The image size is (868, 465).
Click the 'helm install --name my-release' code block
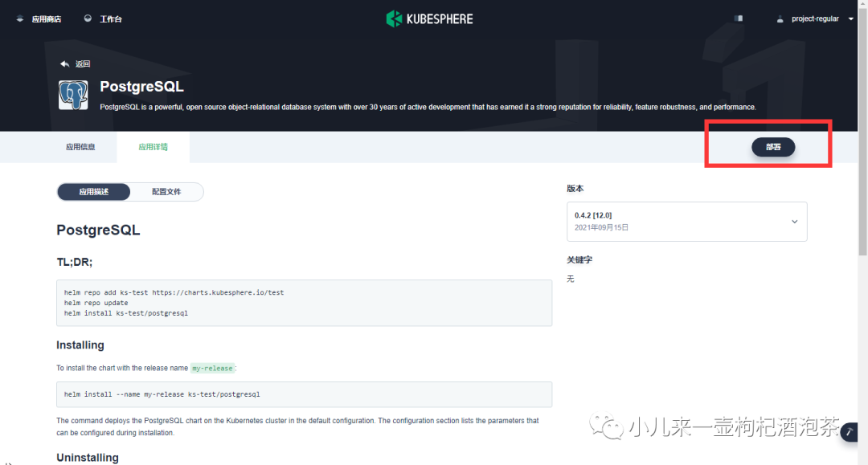pyautogui.click(x=304, y=394)
